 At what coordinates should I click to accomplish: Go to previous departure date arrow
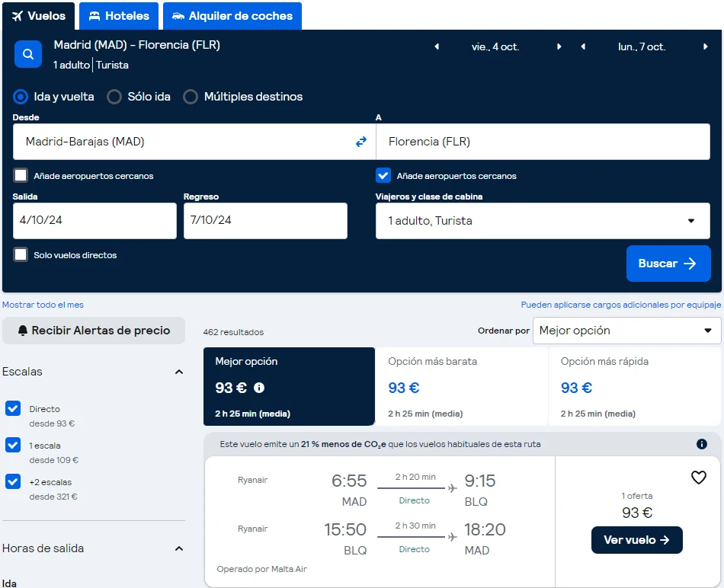pyautogui.click(x=437, y=46)
